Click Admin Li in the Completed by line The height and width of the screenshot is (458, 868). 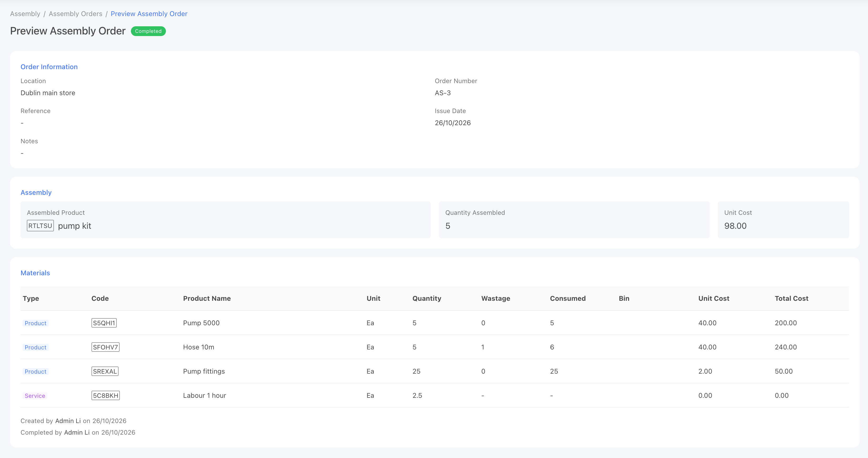tap(77, 432)
